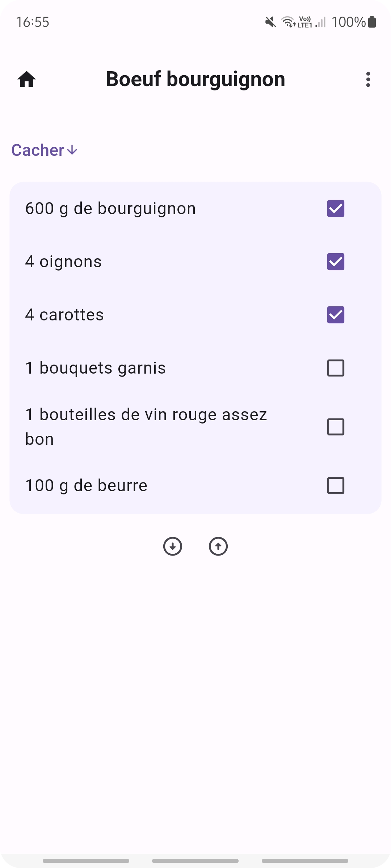This screenshot has height=868, width=391.
Task: Uncheck the 4 carottes checkbox
Action: 336,315
